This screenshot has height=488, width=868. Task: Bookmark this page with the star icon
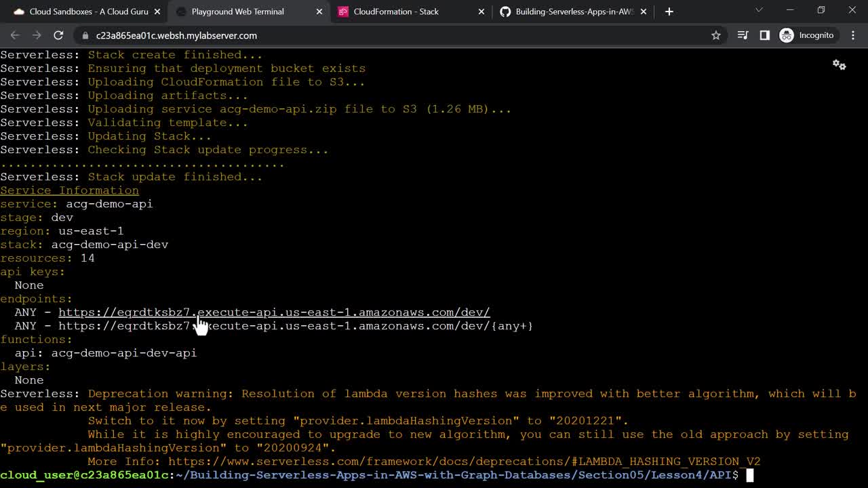716,35
